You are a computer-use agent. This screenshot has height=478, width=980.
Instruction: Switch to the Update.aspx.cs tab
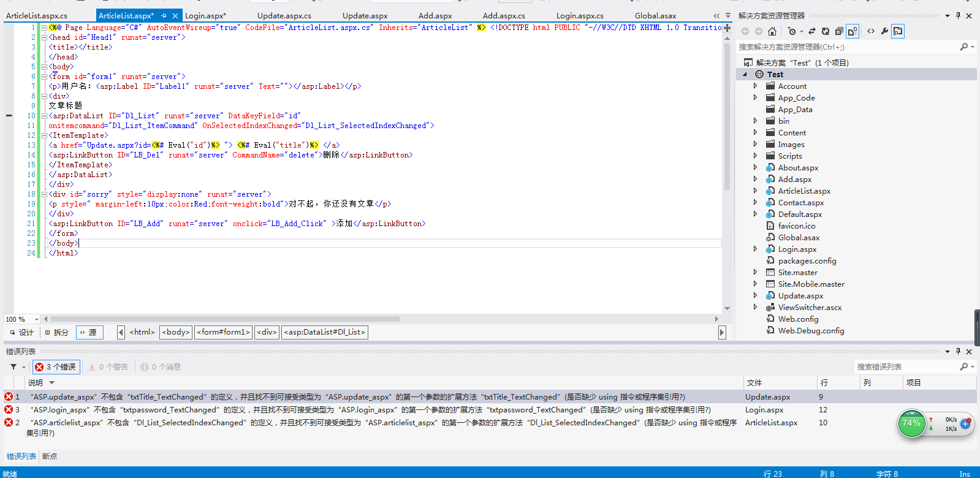284,15
